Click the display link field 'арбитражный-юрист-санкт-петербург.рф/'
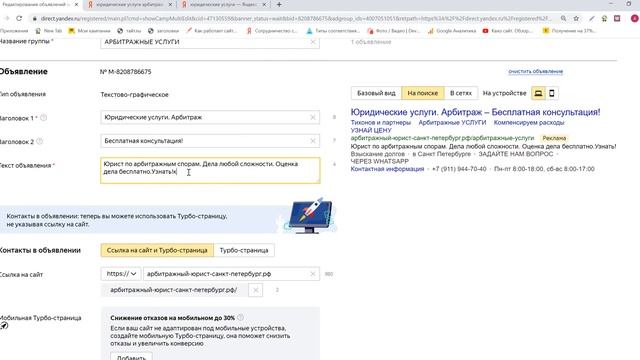This screenshot has height=360, width=640. pyautogui.click(x=173, y=290)
